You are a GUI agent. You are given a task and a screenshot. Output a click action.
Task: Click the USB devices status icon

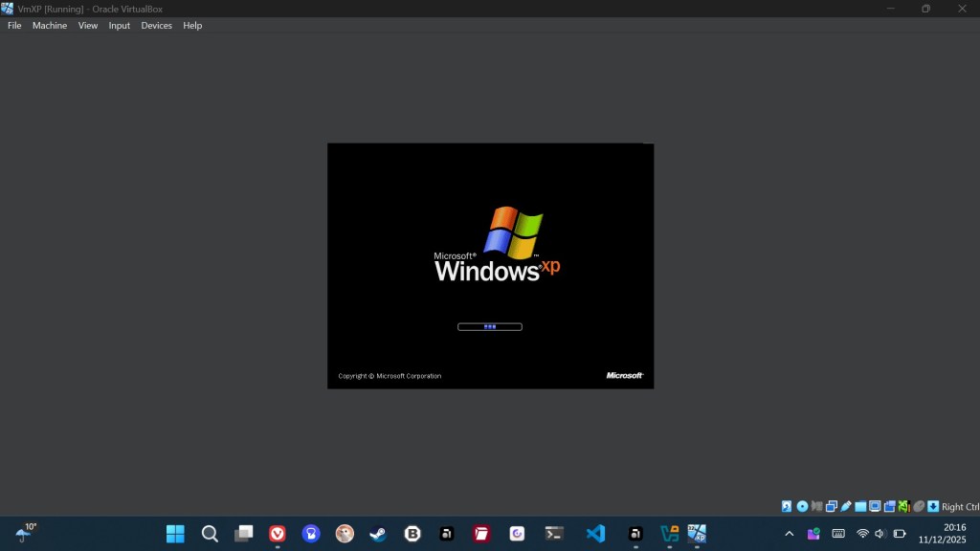[x=846, y=507]
